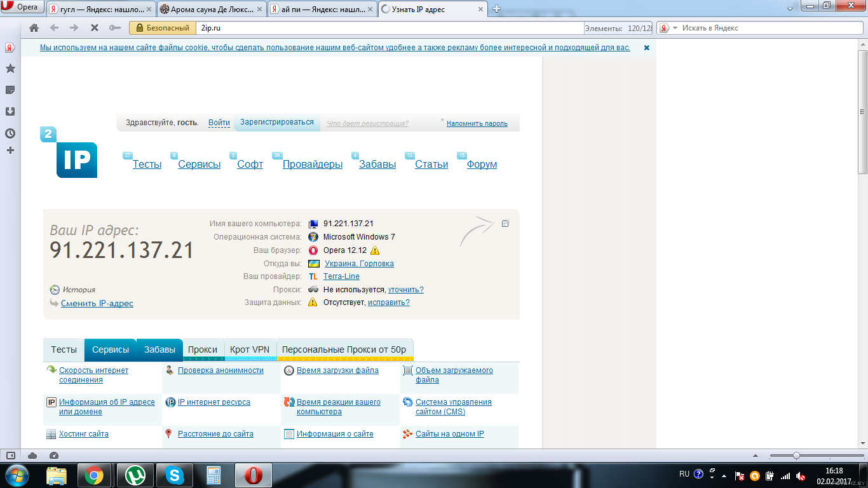This screenshot has height=488, width=868.
Task: Click the уточнить proxy link
Action: pyautogui.click(x=406, y=290)
